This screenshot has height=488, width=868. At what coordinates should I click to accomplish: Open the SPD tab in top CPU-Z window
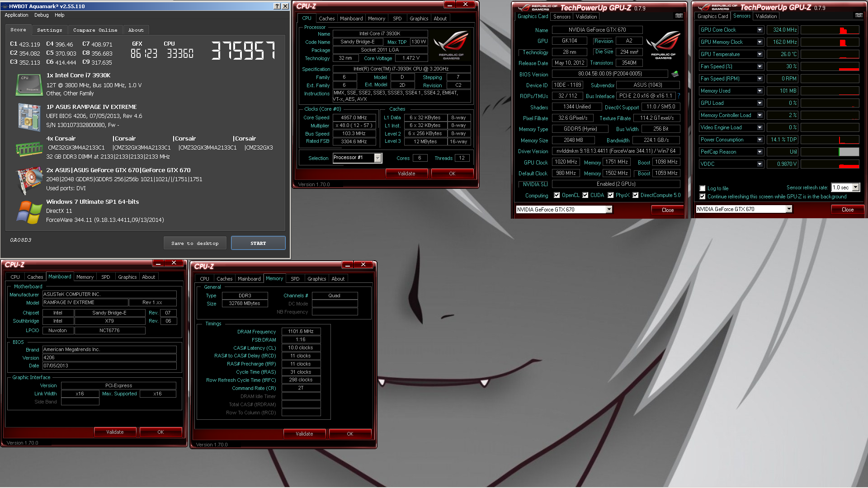click(x=397, y=19)
